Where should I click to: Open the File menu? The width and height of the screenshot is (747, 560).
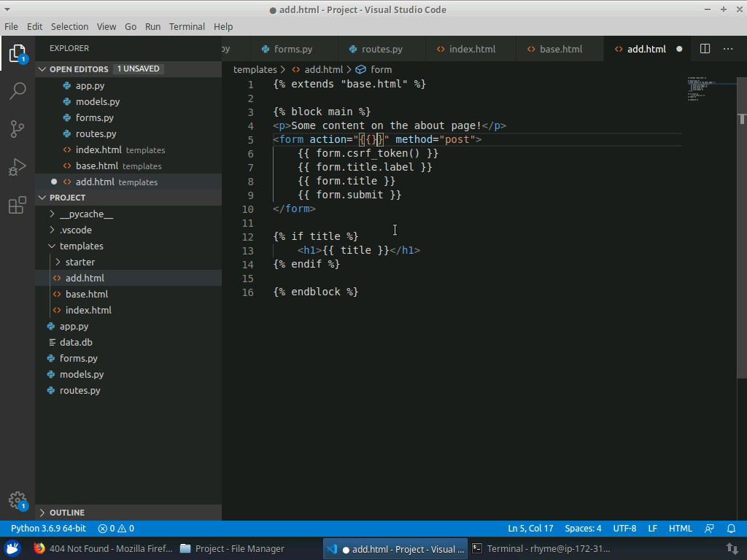(11, 27)
